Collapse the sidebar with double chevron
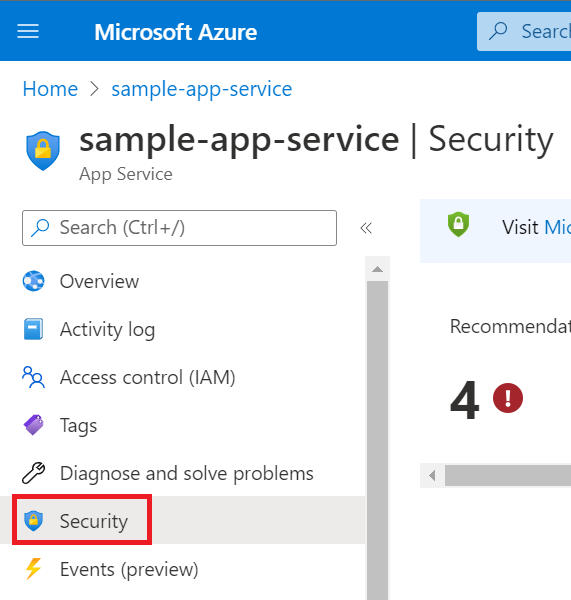 366,228
